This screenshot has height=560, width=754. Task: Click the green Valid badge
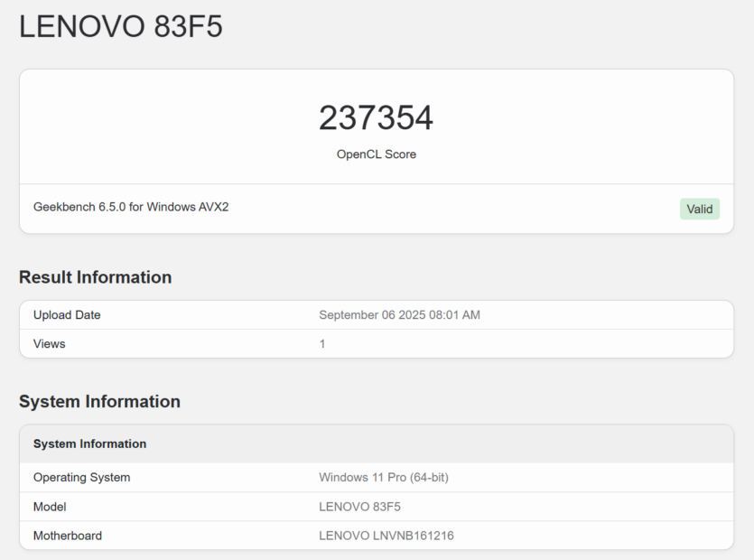(699, 209)
